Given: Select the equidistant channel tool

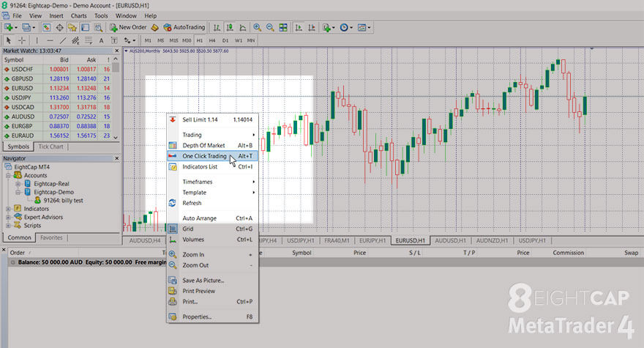Looking at the screenshot, I should 75,40.
